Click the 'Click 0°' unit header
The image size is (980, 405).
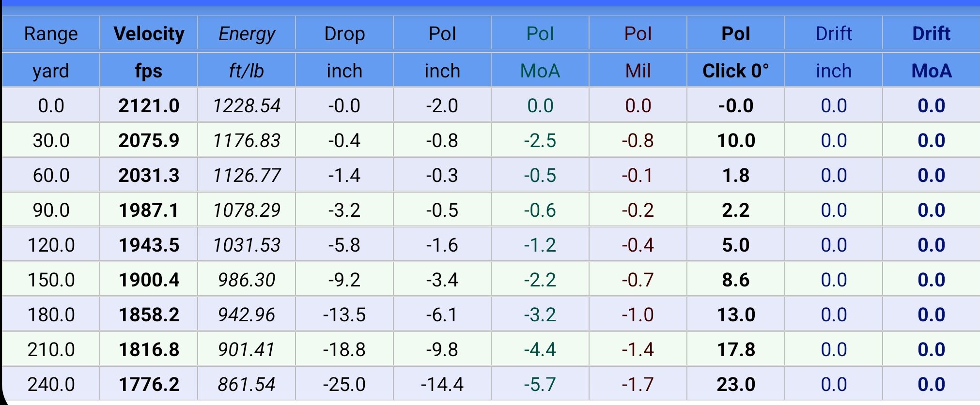pos(735,71)
